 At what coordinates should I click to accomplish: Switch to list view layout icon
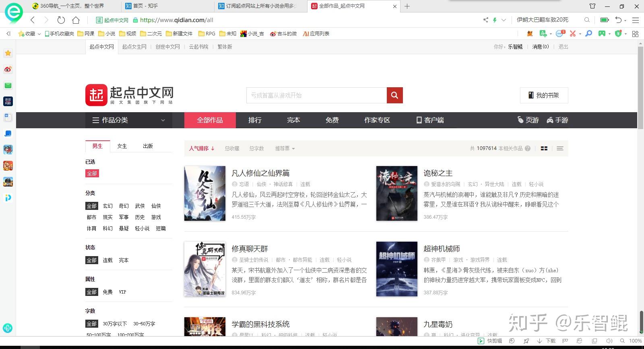(560, 148)
